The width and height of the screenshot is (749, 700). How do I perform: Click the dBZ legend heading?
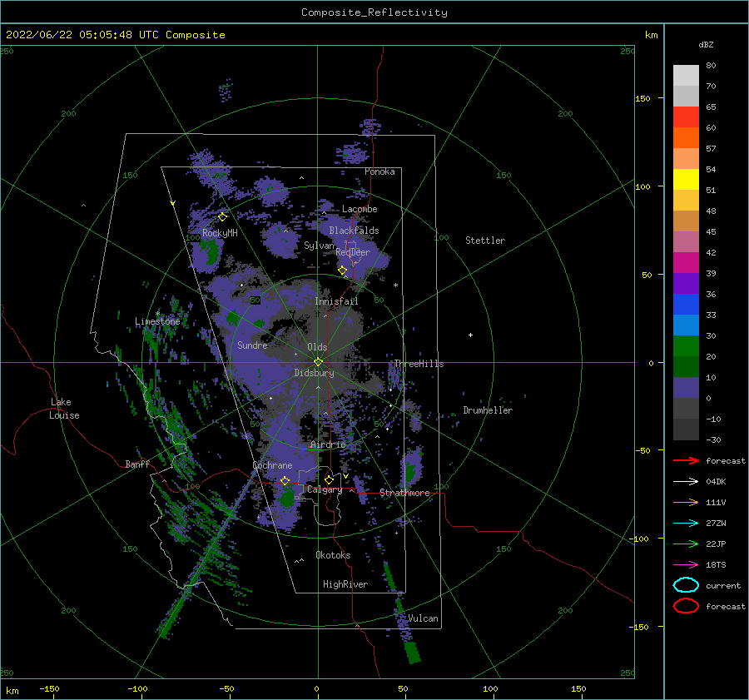[x=706, y=44]
